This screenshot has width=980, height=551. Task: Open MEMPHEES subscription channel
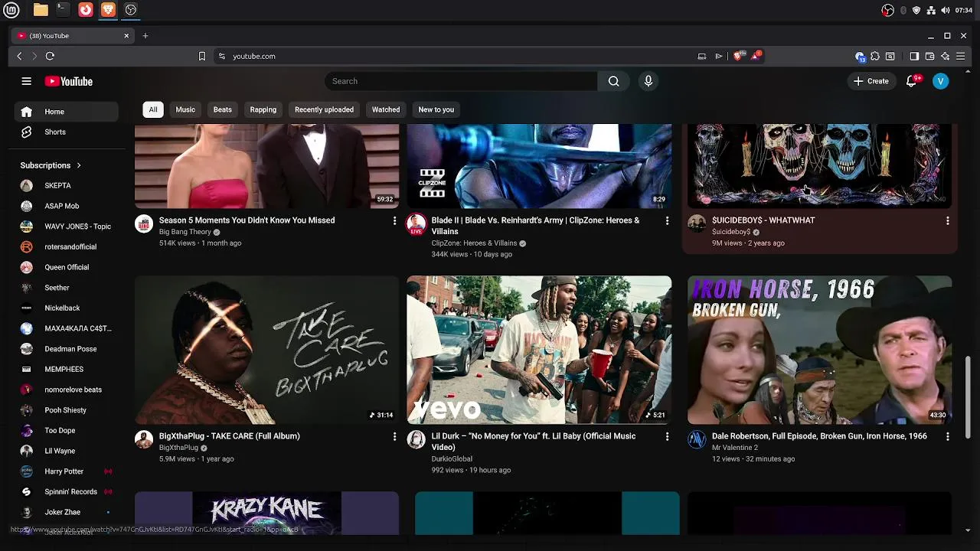tap(66, 369)
